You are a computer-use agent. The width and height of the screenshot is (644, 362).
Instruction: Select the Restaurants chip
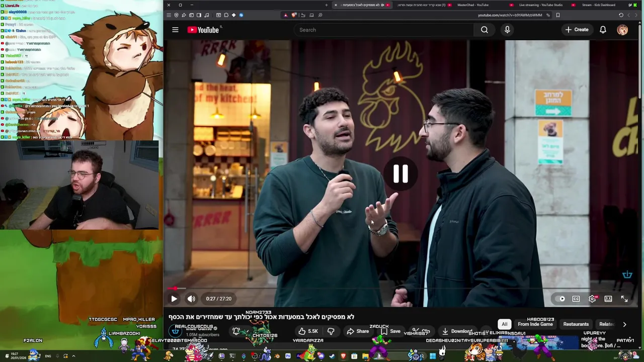pyautogui.click(x=576, y=324)
